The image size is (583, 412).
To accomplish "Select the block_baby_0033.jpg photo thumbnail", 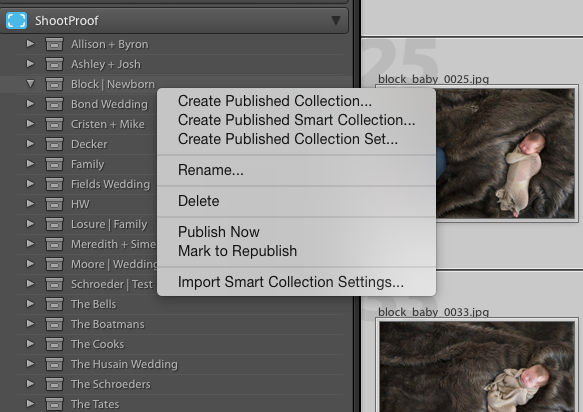I will (x=477, y=367).
